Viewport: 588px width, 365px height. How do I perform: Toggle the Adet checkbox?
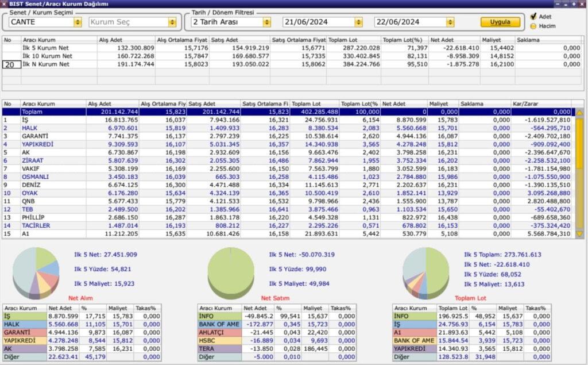[x=533, y=17]
